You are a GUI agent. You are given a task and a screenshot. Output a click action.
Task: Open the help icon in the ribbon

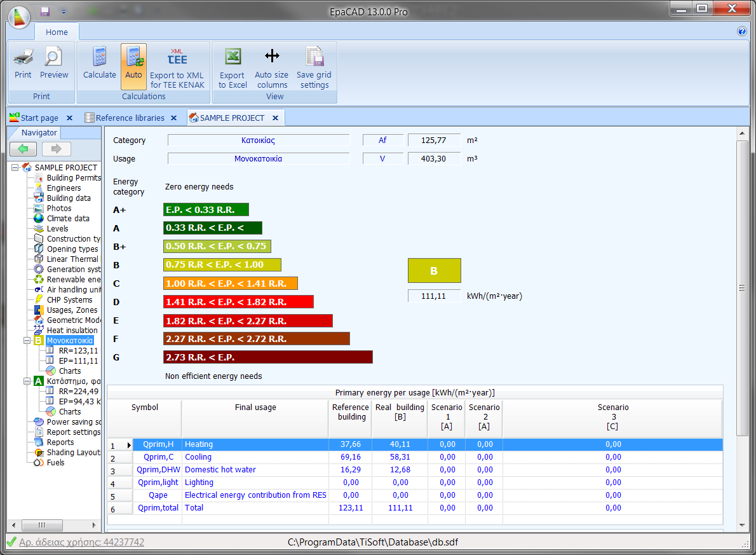(x=741, y=31)
